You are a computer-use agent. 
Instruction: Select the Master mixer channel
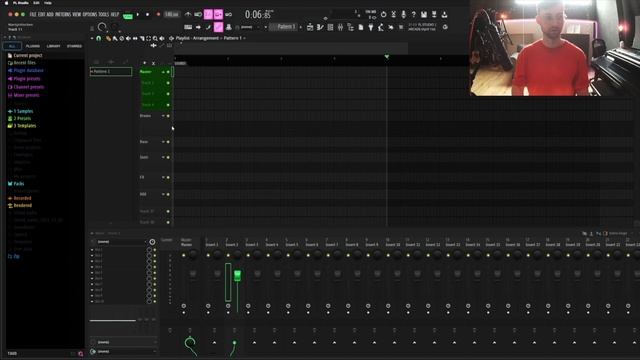[x=187, y=244]
